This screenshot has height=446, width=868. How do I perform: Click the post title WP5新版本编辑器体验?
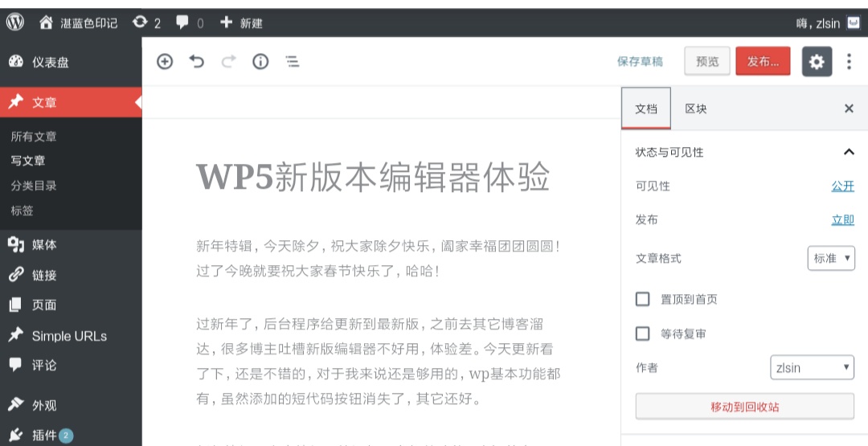click(373, 177)
